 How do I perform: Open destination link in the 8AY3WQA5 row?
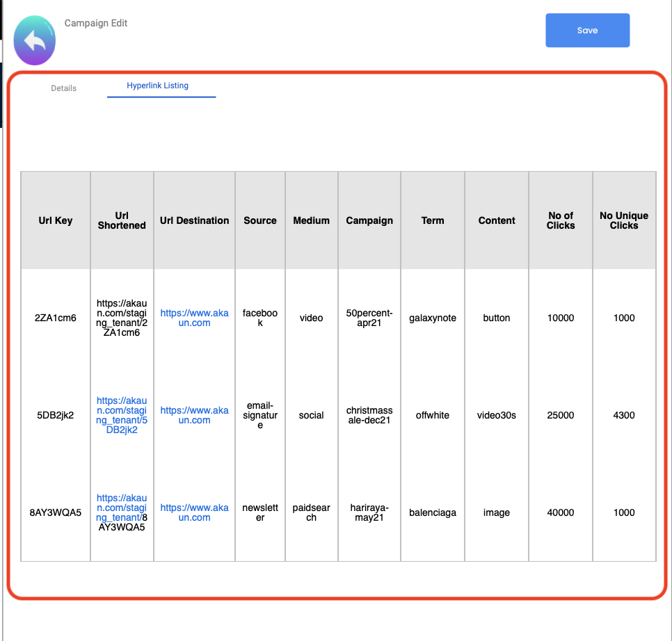(x=194, y=512)
